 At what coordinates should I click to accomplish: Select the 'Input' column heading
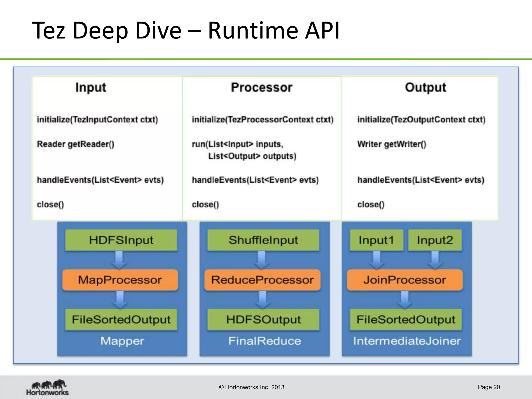[91, 88]
